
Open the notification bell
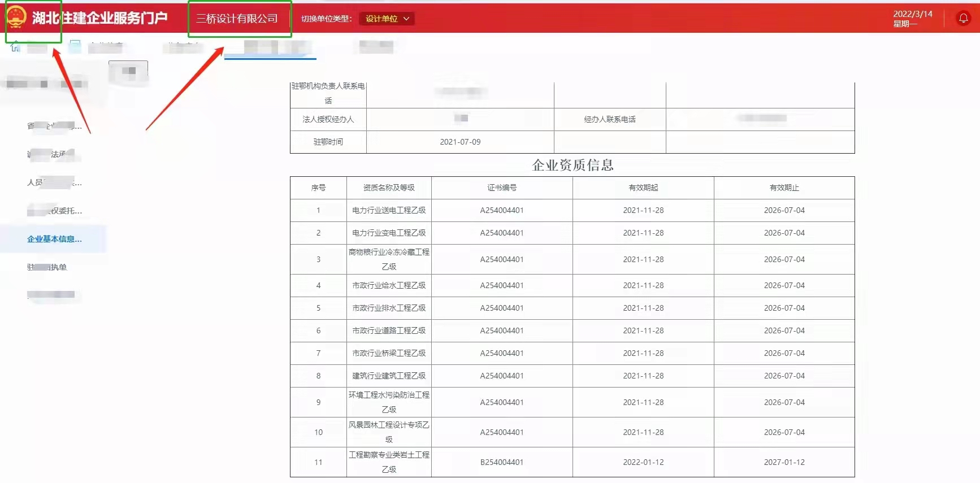click(963, 19)
